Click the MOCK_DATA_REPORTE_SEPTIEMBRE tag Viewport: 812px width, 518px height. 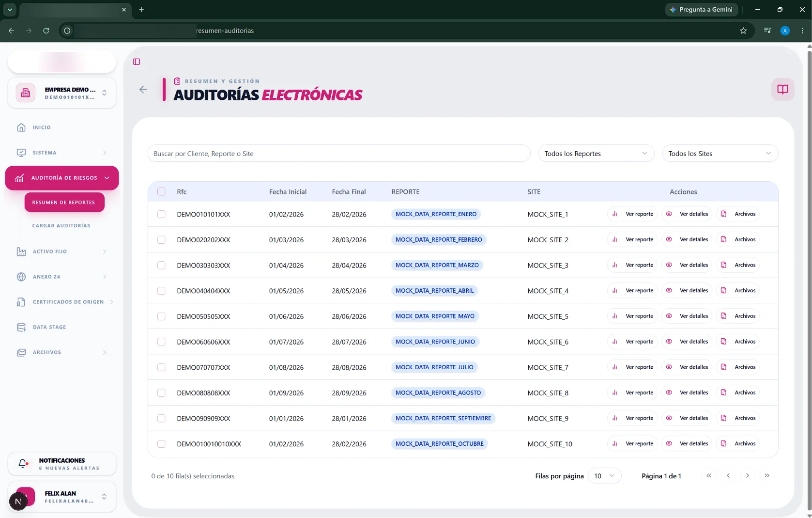coord(443,418)
